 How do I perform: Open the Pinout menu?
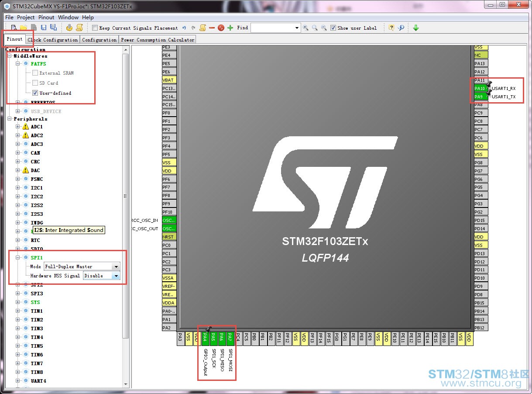click(46, 17)
